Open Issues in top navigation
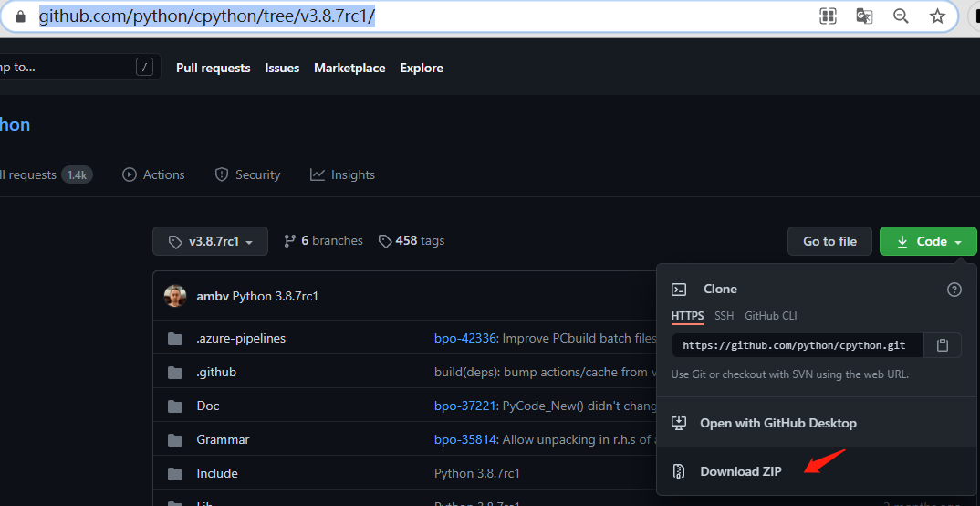Image resolution: width=980 pixels, height=506 pixels. coord(282,68)
